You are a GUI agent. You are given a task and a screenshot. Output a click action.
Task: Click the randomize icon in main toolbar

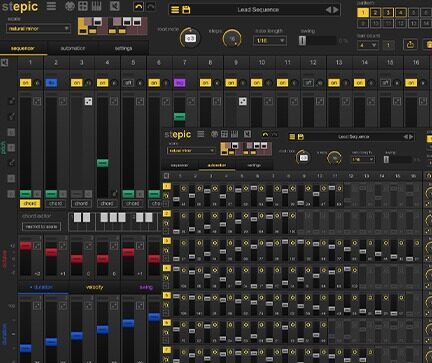point(115,6)
